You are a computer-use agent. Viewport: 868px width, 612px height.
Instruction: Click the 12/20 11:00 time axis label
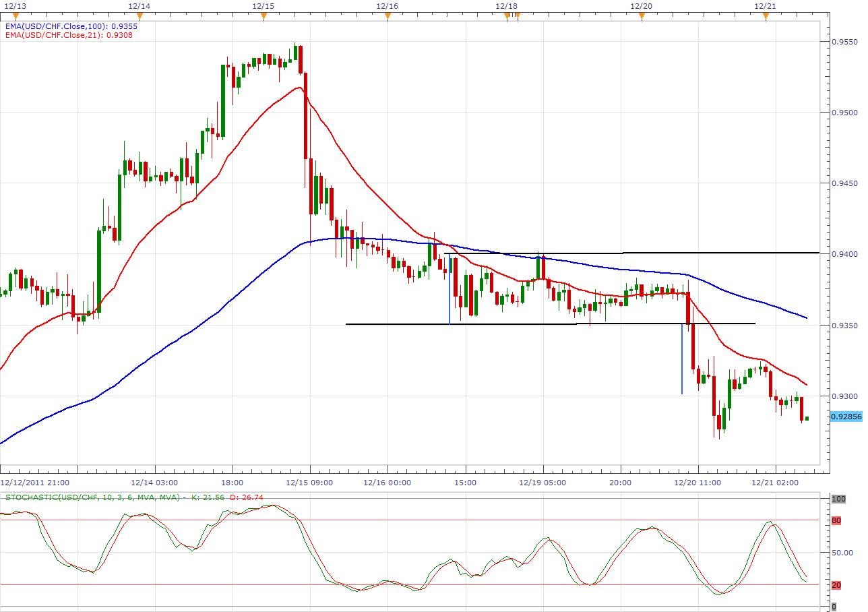(697, 483)
